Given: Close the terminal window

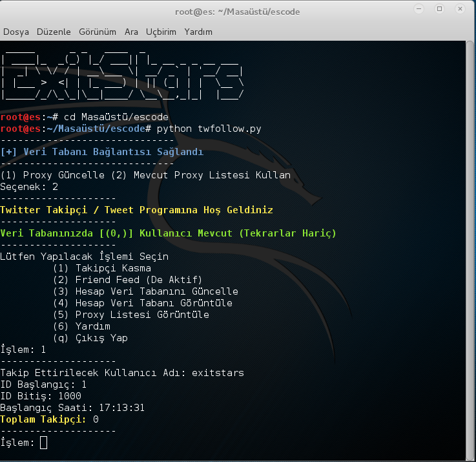Looking at the screenshot, I should (x=460, y=9).
